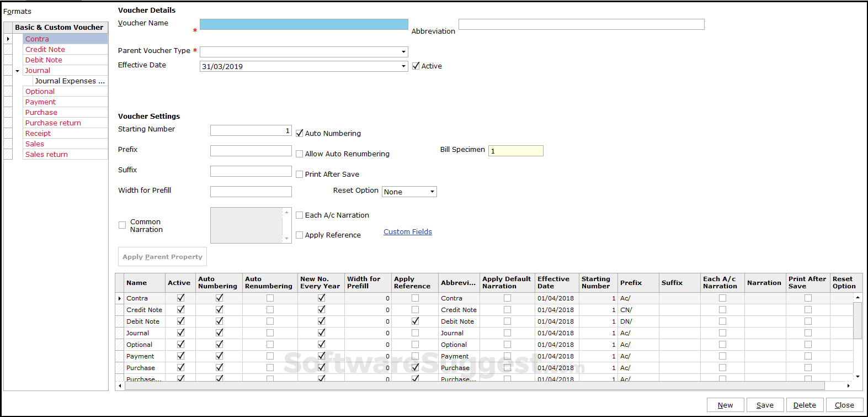Enable Each A/c Narration checkbox
Screen dimensions: 868x417
click(300, 215)
